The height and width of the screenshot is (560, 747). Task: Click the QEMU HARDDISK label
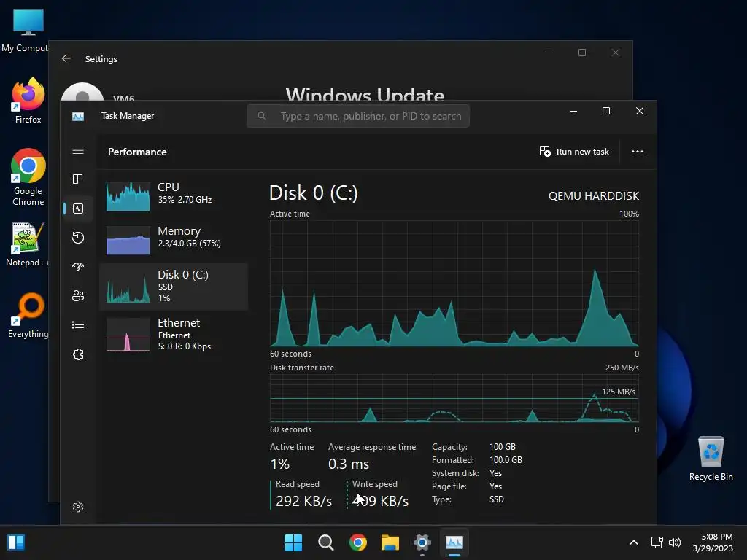tap(594, 195)
